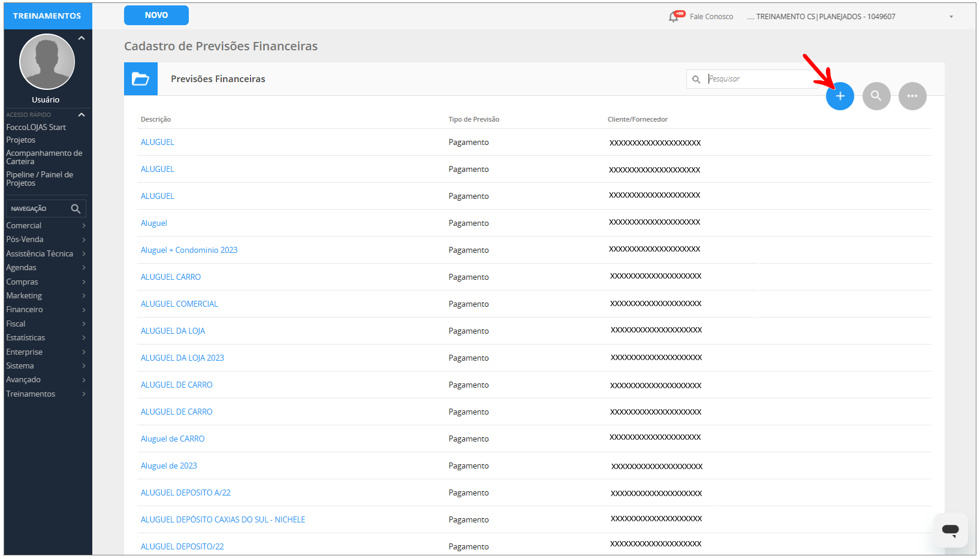Image resolution: width=980 pixels, height=559 pixels.
Task: Open the Agendas menu item
Action: (46, 268)
